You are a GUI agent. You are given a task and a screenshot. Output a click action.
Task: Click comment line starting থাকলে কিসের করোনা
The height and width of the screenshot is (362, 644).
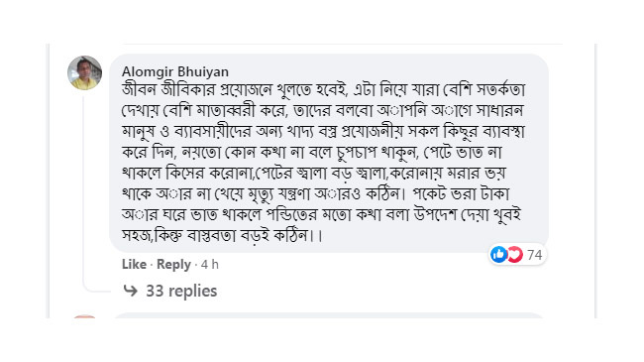click(x=313, y=174)
